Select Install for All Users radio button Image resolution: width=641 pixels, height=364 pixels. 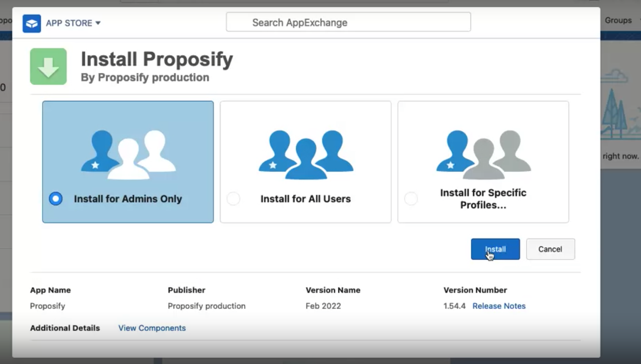[x=233, y=199]
